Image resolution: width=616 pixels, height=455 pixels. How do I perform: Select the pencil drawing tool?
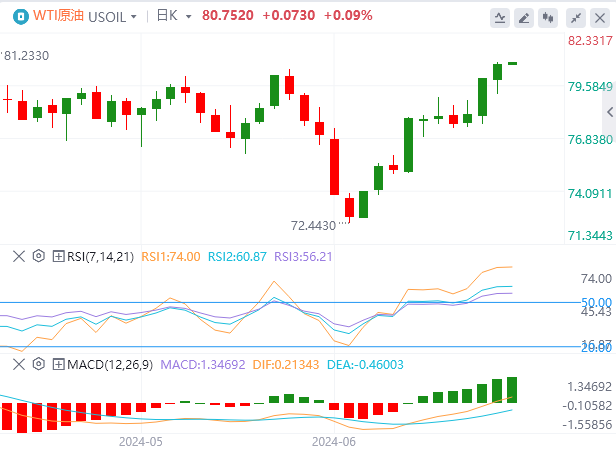point(524,18)
